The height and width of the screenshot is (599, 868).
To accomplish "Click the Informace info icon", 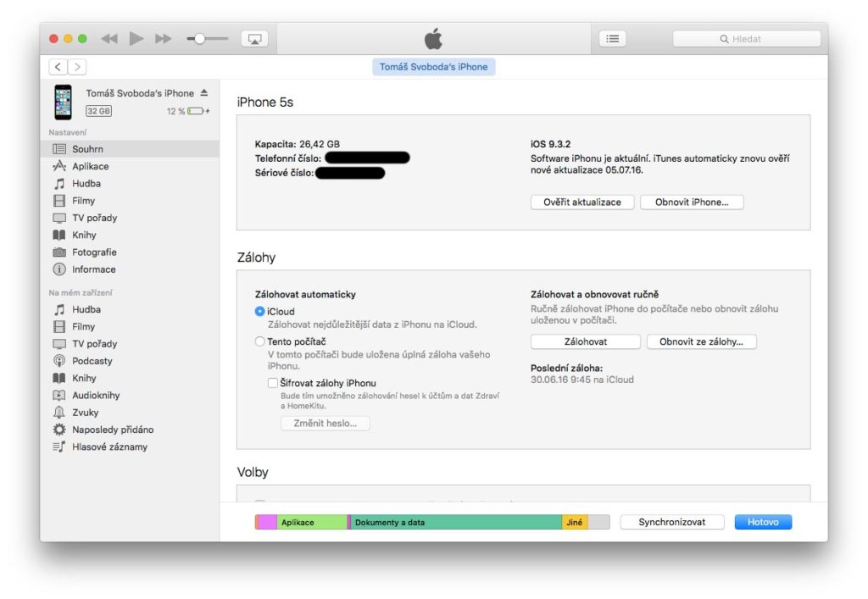I will coord(59,269).
